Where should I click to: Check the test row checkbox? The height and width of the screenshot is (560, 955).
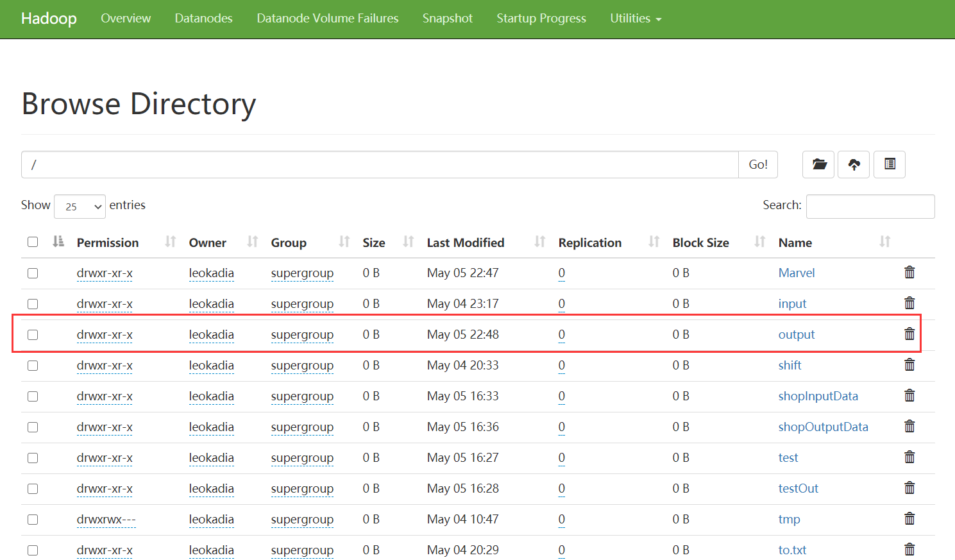pos(33,458)
